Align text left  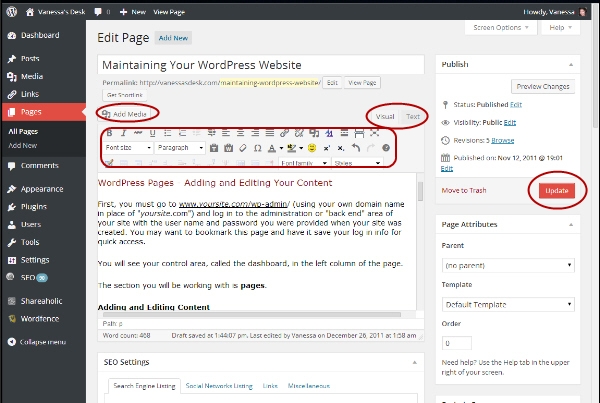coord(226,133)
